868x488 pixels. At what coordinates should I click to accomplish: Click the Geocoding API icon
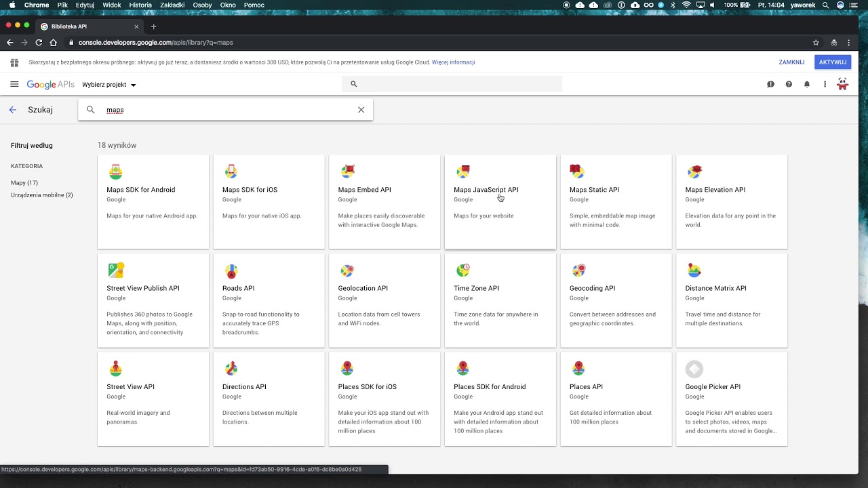(578, 270)
